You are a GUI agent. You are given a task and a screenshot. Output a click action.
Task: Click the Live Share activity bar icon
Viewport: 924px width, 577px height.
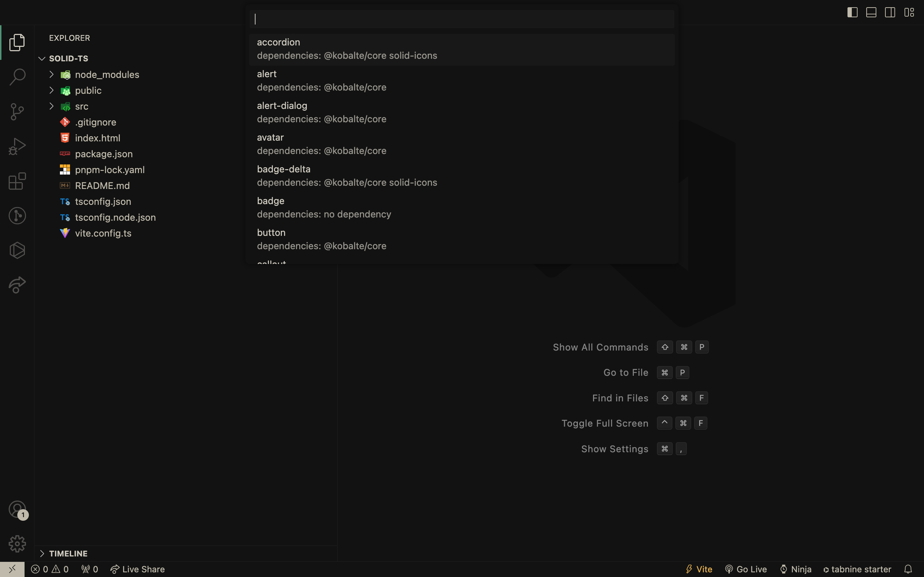[x=17, y=285]
